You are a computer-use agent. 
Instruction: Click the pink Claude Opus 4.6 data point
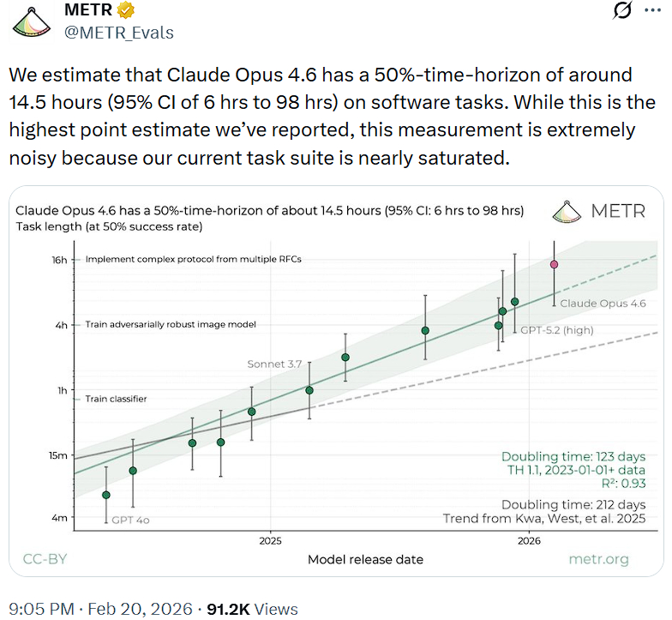(554, 264)
